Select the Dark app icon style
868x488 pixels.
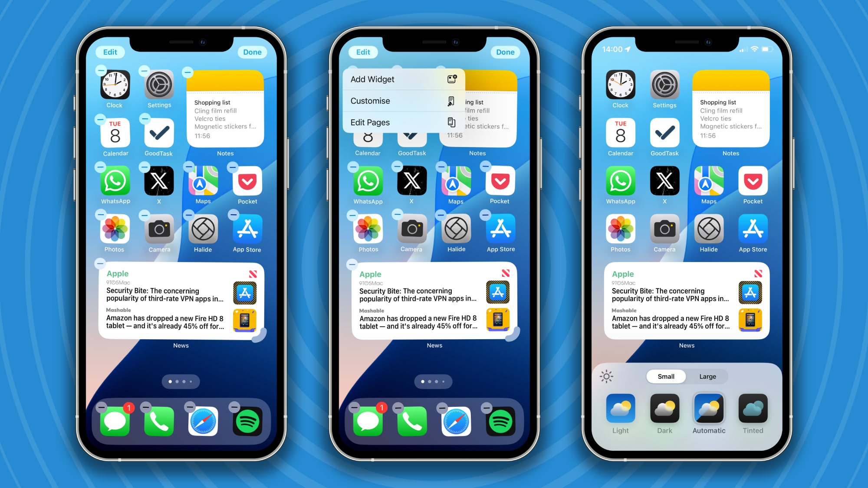coord(665,409)
